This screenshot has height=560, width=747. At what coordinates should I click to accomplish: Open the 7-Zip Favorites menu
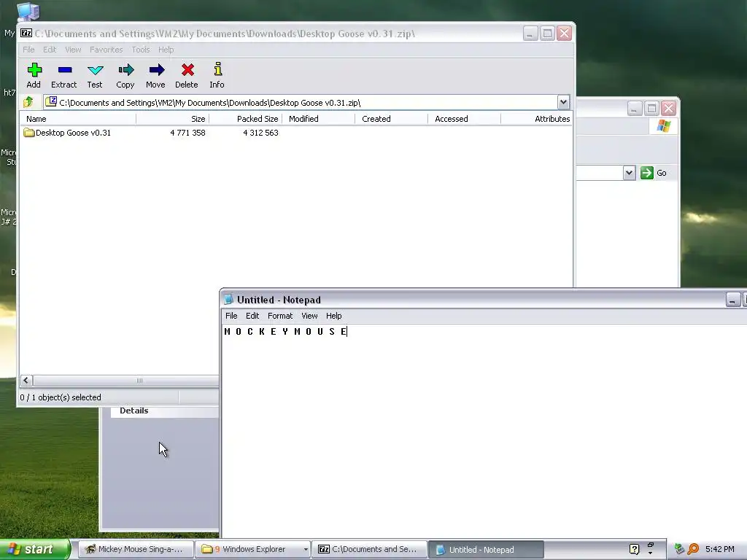107,50
